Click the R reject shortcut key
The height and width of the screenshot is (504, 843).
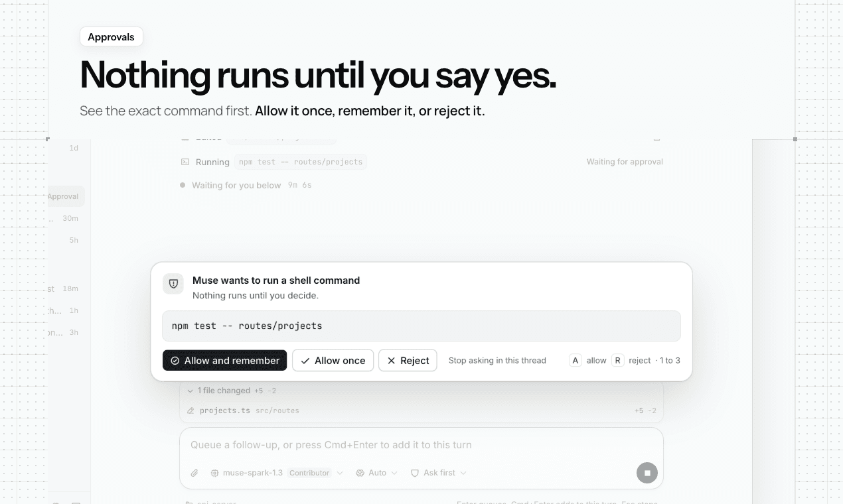point(617,360)
